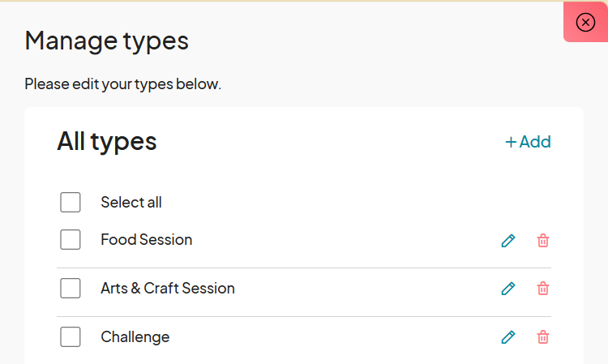This screenshot has width=608, height=364.
Task: Enable the Challenge checkbox
Action: [x=71, y=337]
